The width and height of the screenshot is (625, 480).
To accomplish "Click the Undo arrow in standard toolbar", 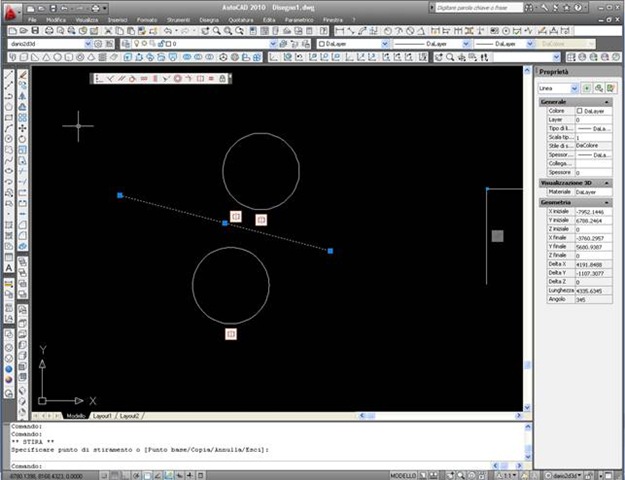I will click(168, 31).
